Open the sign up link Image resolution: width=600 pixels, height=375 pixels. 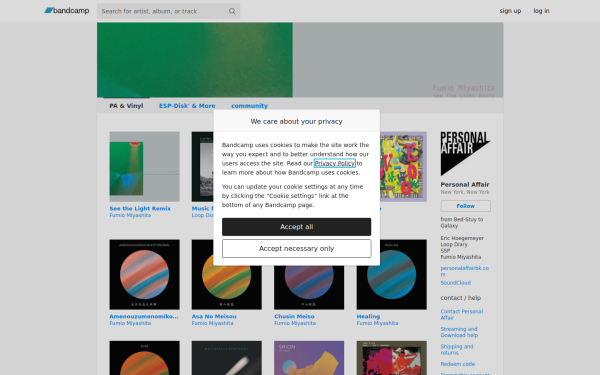[x=510, y=11]
